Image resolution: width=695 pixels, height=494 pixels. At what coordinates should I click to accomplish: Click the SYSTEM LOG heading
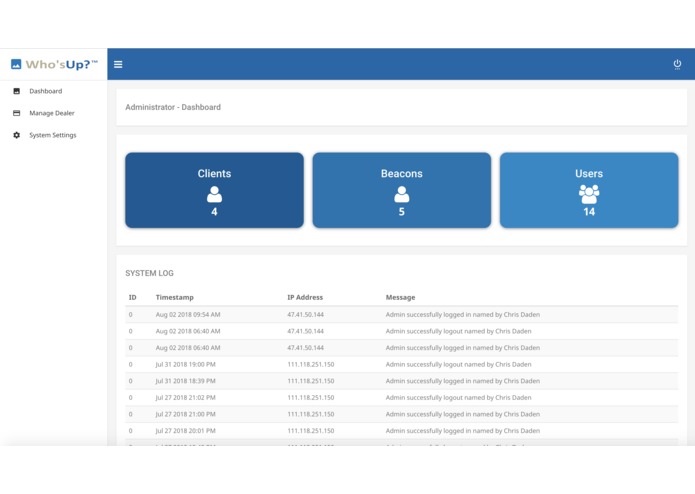pos(149,273)
